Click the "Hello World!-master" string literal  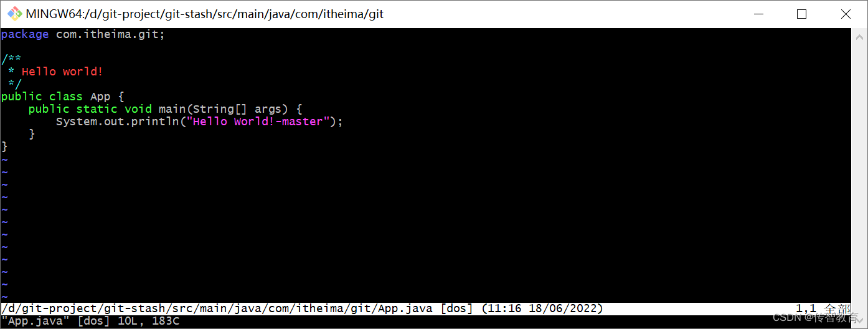pyautogui.click(x=258, y=122)
